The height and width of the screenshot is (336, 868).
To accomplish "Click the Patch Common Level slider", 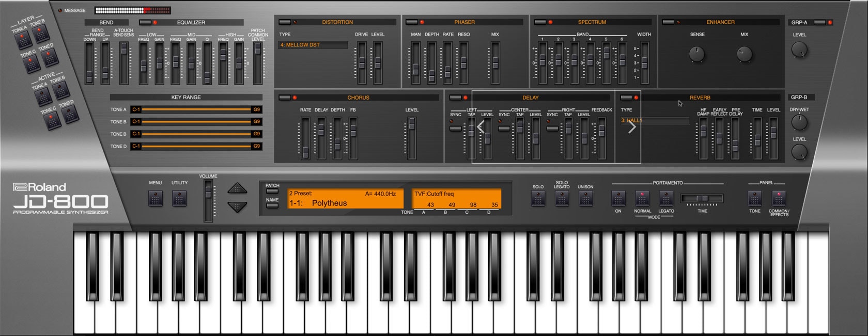I will tap(257, 63).
